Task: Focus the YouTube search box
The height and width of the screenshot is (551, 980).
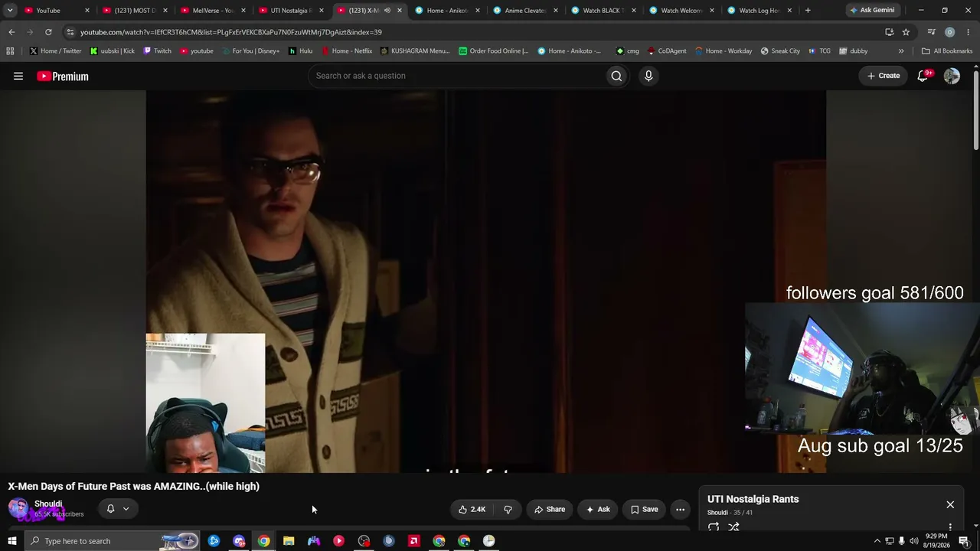Action: tap(456, 76)
